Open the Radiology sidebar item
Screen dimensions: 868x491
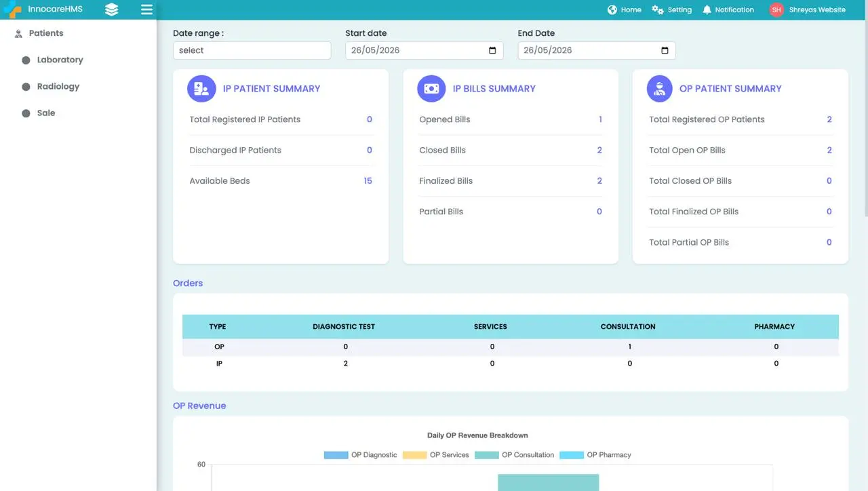tap(58, 87)
